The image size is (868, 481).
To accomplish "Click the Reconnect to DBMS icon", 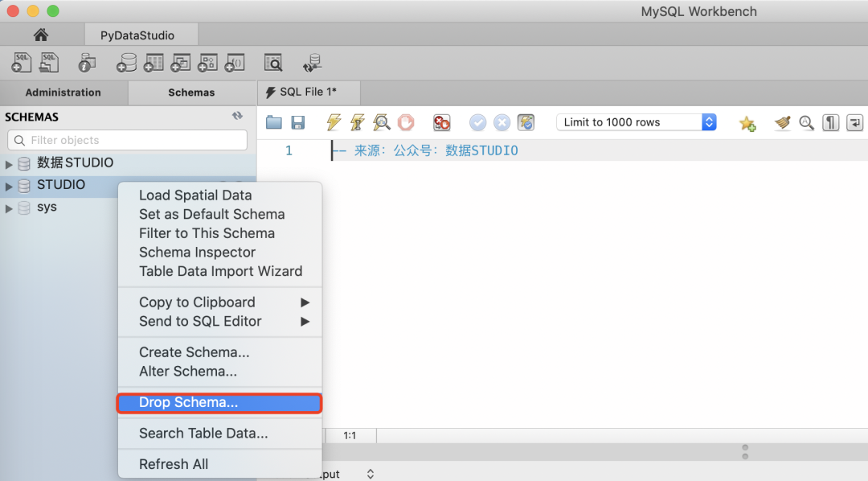I will pyautogui.click(x=312, y=62).
